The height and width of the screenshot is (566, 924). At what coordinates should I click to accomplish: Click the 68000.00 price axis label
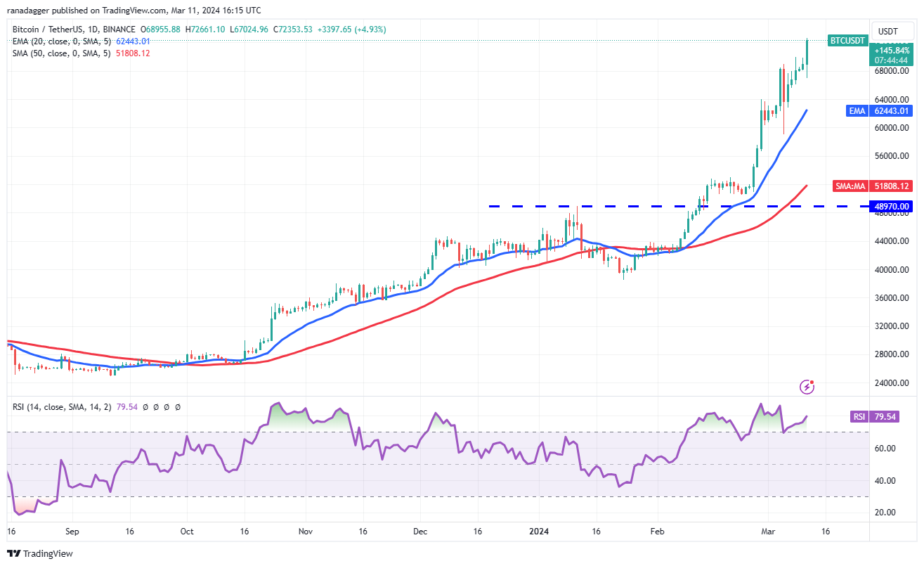point(892,71)
